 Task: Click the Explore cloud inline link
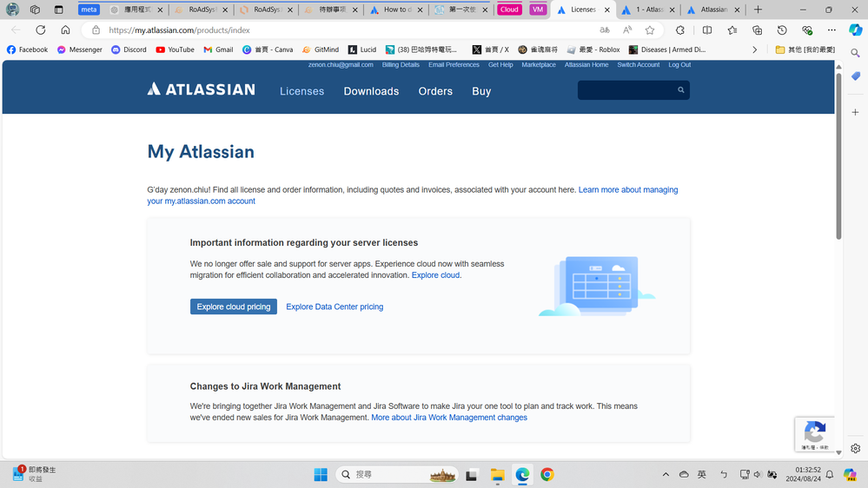click(x=435, y=275)
